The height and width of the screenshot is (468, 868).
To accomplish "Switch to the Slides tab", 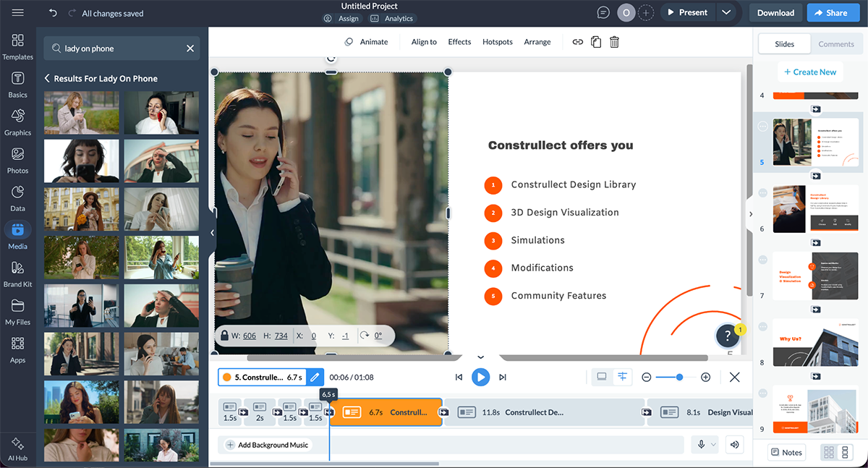I will point(784,44).
